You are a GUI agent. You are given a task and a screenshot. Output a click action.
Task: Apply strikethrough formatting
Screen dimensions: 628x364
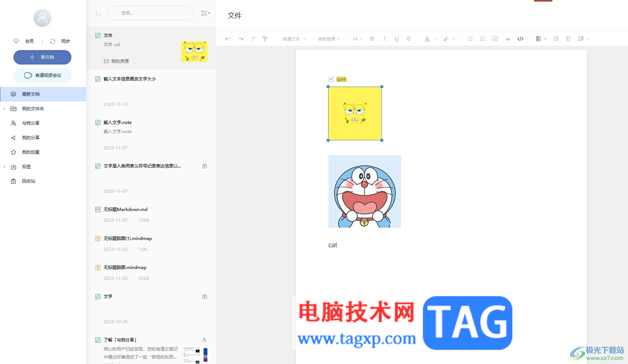pos(409,39)
